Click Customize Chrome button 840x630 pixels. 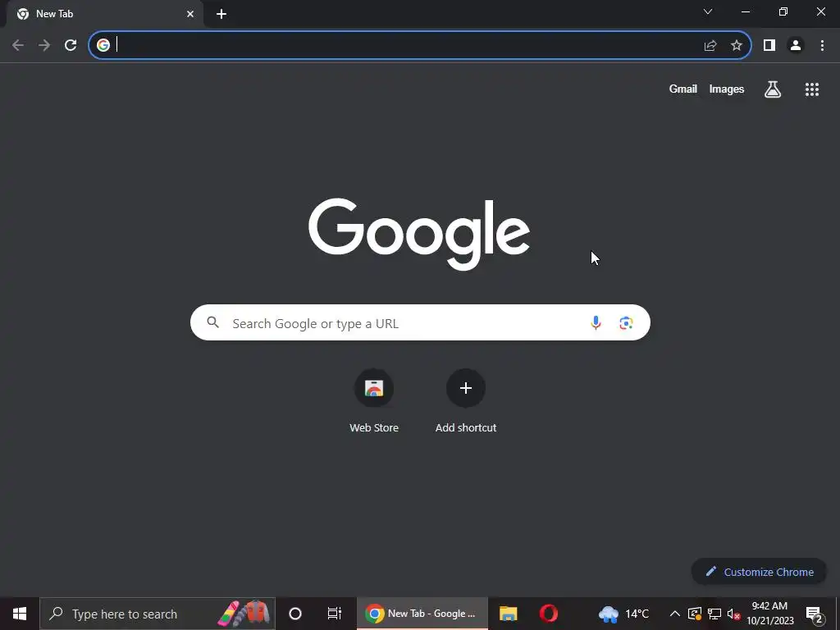click(x=759, y=572)
